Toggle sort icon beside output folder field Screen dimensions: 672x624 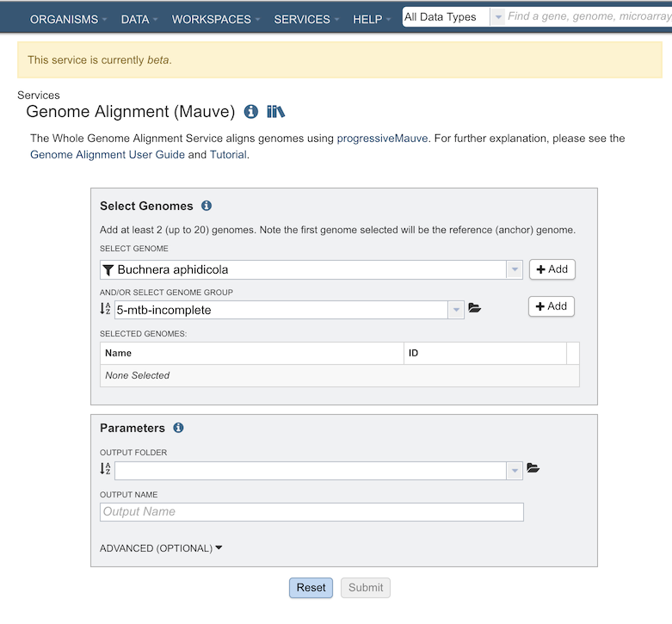point(106,468)
